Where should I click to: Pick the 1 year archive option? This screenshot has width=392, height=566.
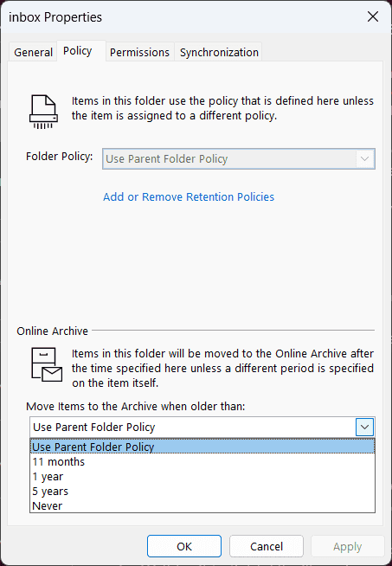coord(202,477)
